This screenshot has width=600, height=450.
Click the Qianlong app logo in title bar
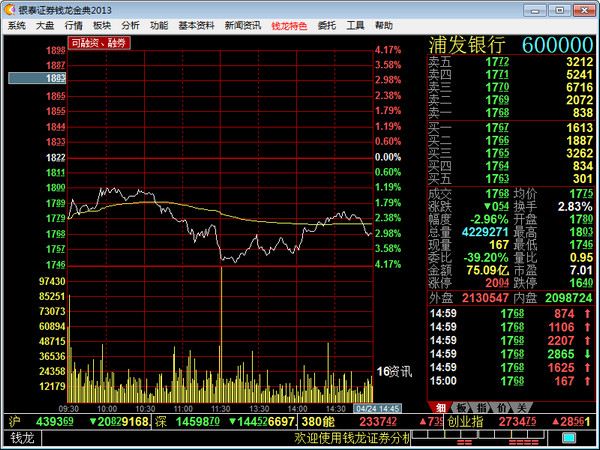coord(10,10)
